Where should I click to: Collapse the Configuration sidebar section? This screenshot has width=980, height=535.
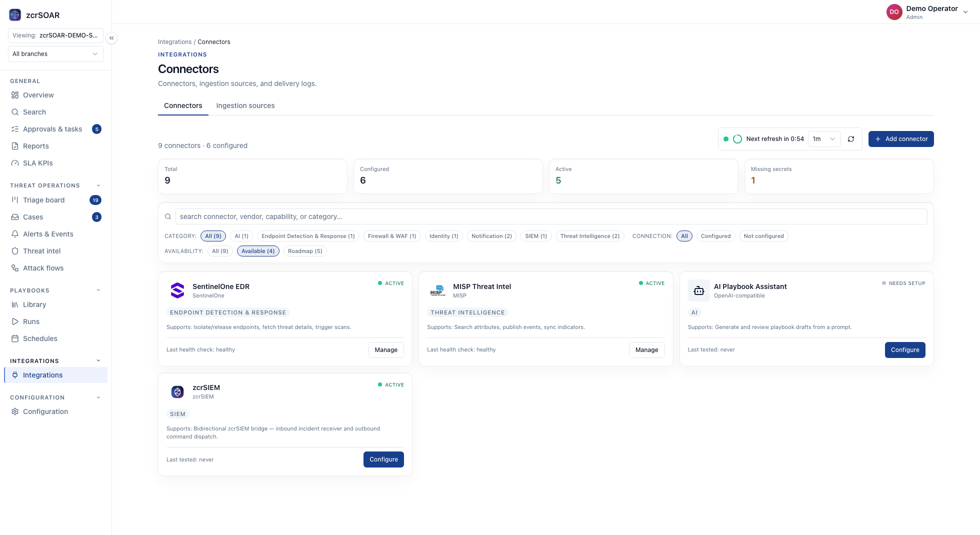point(98,397)
